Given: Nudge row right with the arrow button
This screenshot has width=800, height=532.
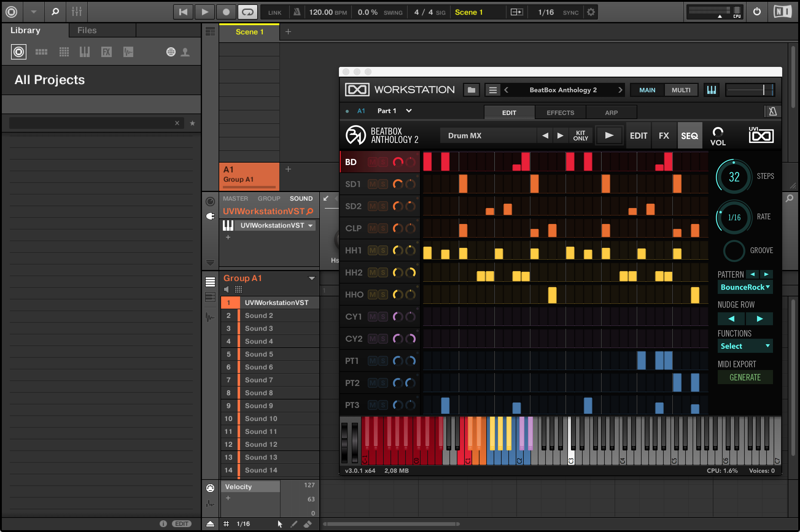Looking at the screenshot, I should tap(759, 318).
